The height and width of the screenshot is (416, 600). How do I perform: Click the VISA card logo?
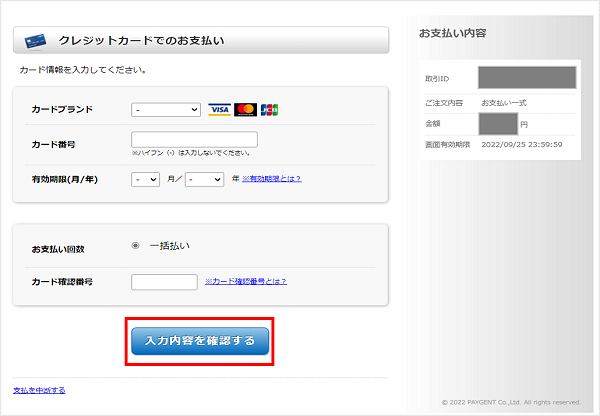(219, 110)
